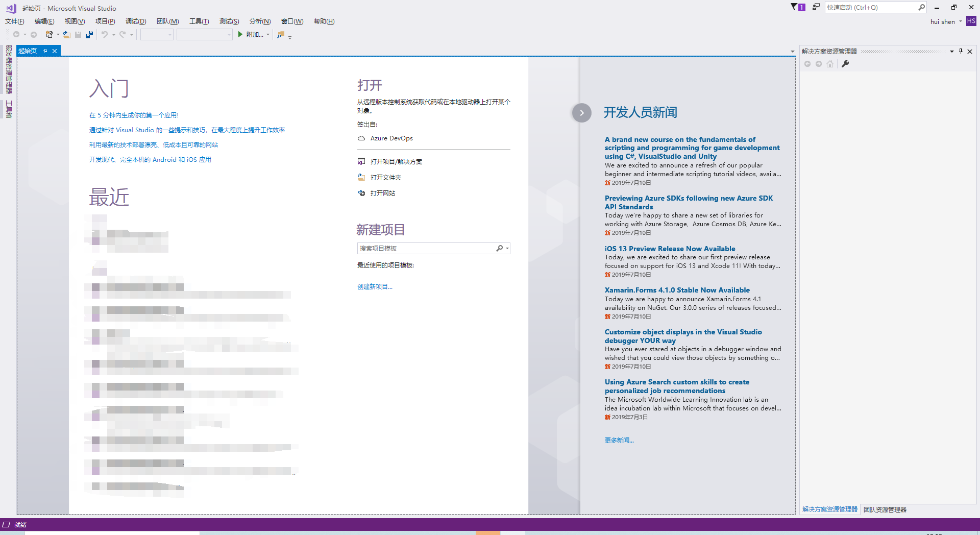
Task: Toggle pin on the 起始页 tab
Action: 45,51
